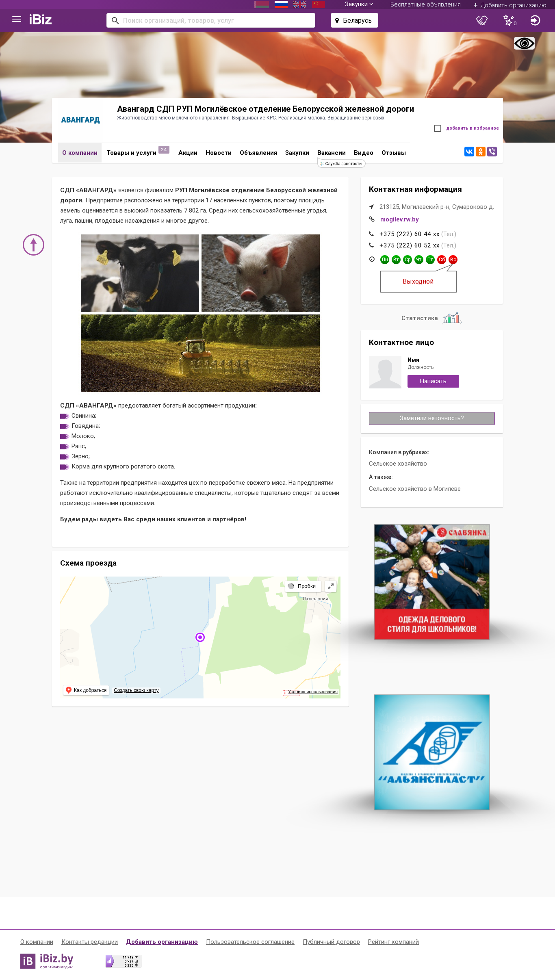
Task: Share via Viber icon
Action: (x=492, y=152)
